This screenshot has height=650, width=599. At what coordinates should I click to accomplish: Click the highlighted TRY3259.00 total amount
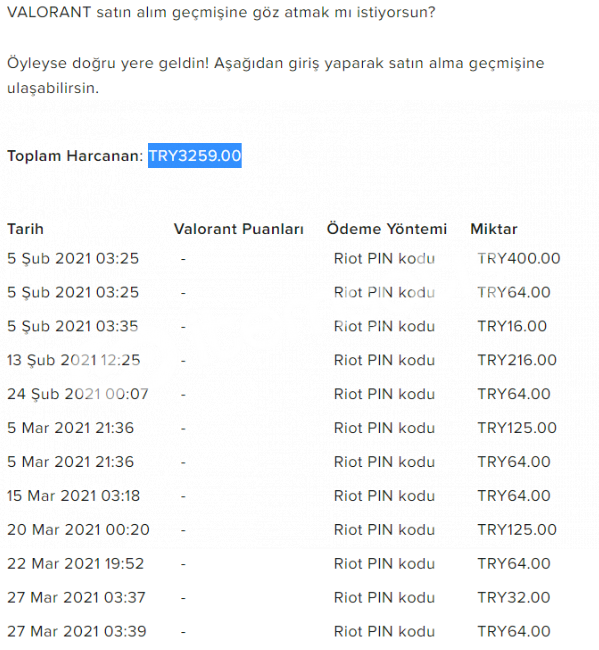(195, 155)
